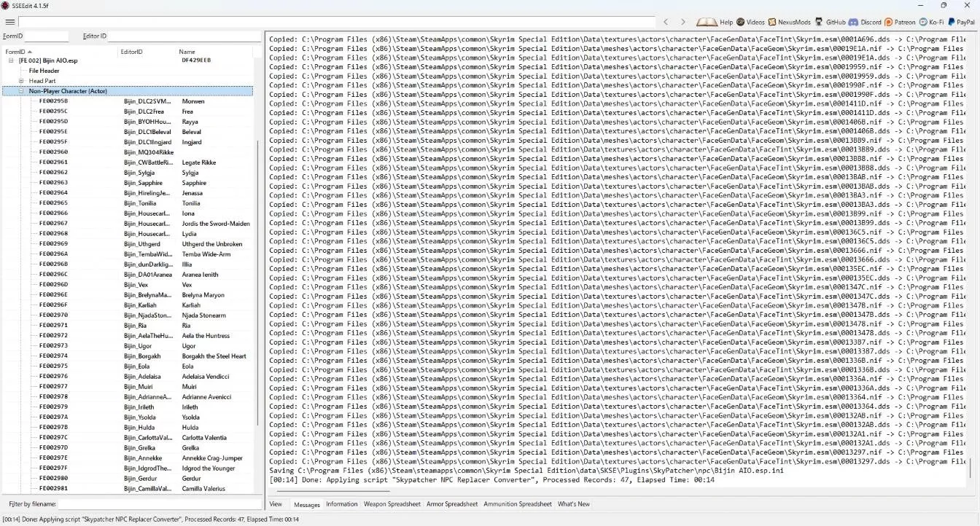Open the Ammunition Spreadsheet tab
980x526 pixels.
pyautogui.click(x=518, y=504)
